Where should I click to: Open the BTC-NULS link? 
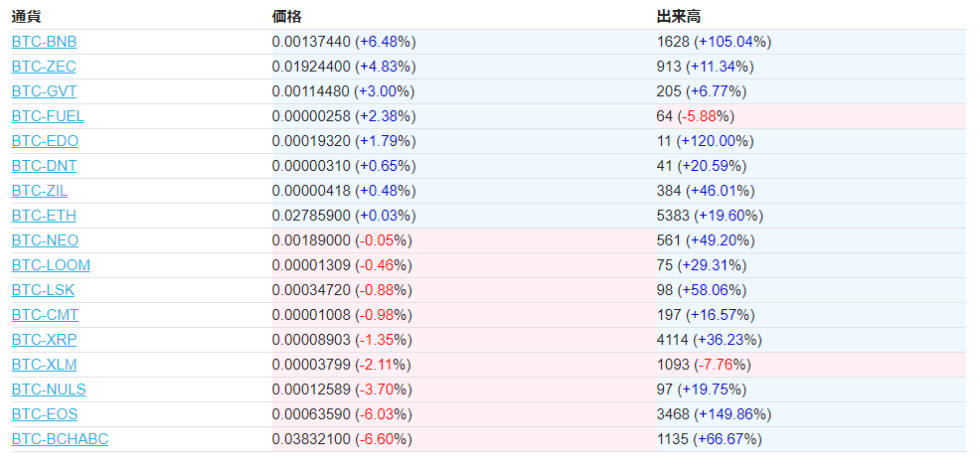pos(49,390)
